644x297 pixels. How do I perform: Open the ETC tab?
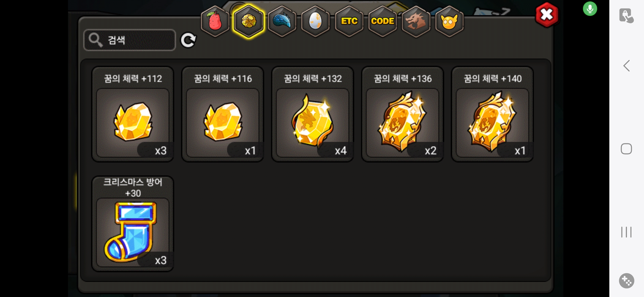point(349,21)
